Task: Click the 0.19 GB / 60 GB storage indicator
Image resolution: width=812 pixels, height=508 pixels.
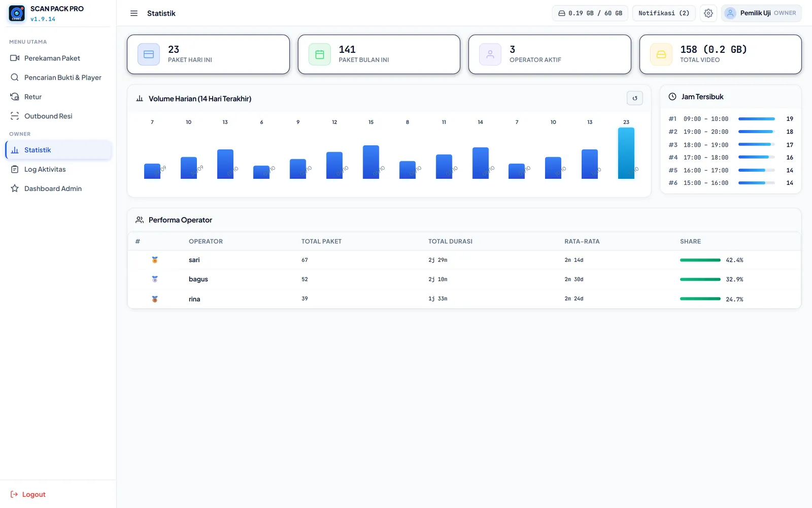Action: 590,13
